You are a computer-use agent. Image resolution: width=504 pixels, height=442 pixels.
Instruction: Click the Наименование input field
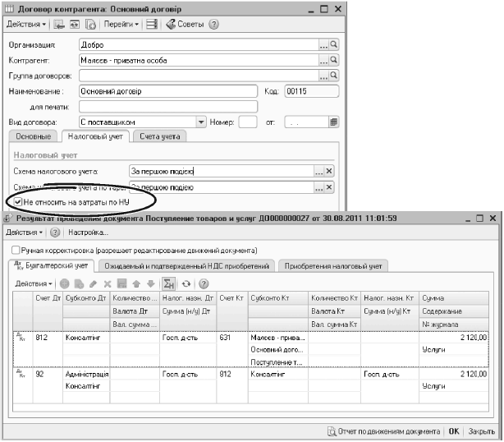pos(168,91)
